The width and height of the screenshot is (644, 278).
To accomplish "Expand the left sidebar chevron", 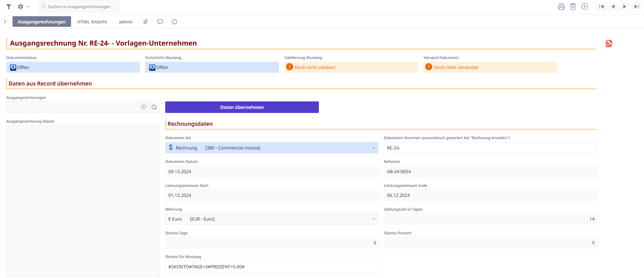I will [x=5, y=22].
